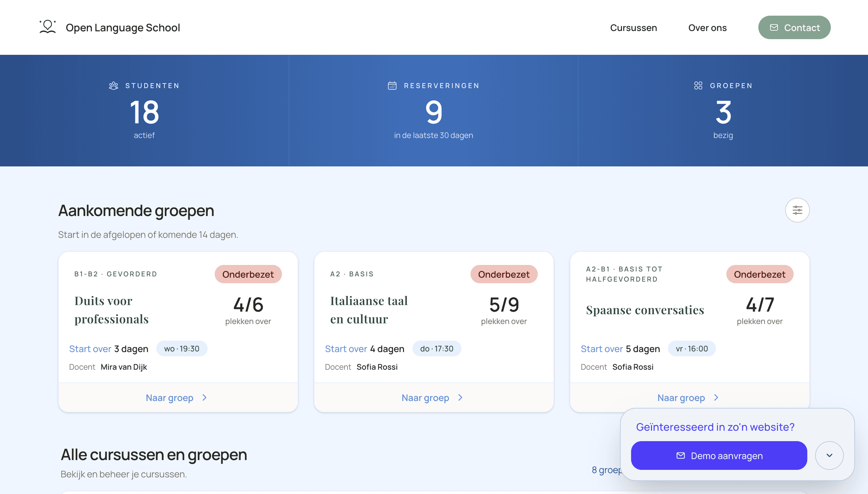Click the Geïnteresseerd in zo'n website? text
Image resolution: width=868 pixels, height=494 pixels.
point(715,427)
